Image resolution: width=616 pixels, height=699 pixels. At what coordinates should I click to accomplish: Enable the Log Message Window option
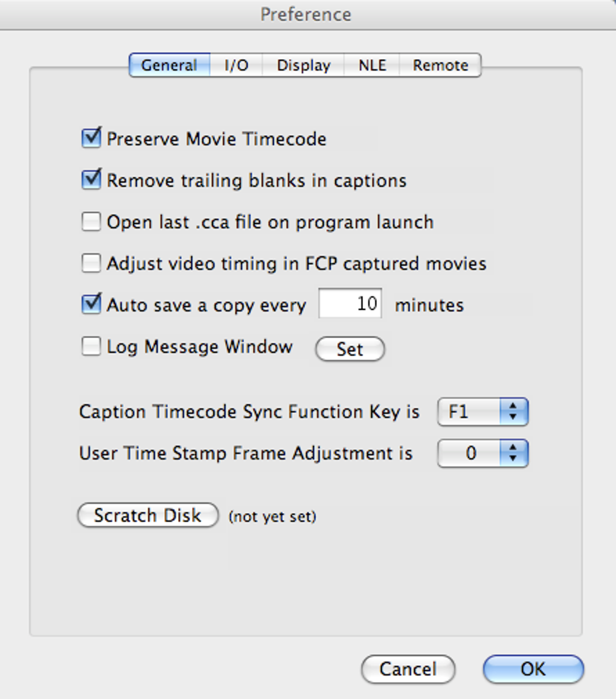pos(91,346)
